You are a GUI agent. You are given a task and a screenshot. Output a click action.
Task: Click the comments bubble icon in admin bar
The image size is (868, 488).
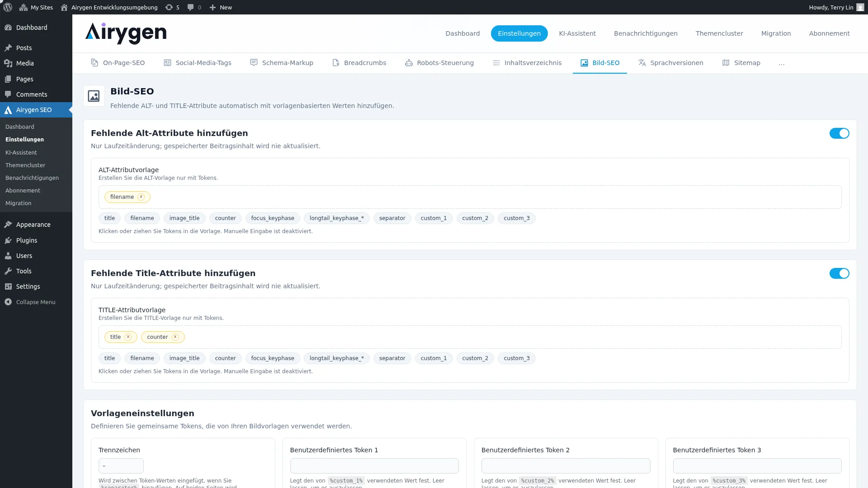click(190, 7)
